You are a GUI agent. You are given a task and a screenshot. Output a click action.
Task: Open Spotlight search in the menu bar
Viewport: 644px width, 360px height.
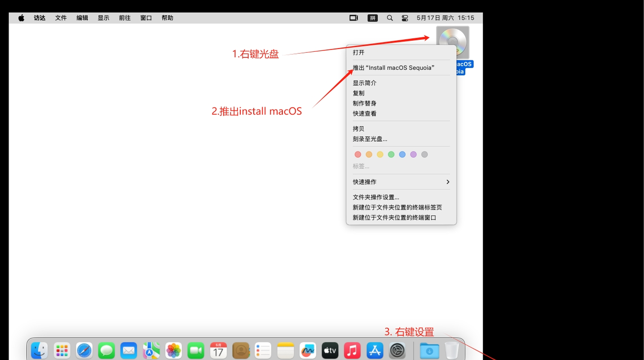pyautogui.click(x=389, y=18)
